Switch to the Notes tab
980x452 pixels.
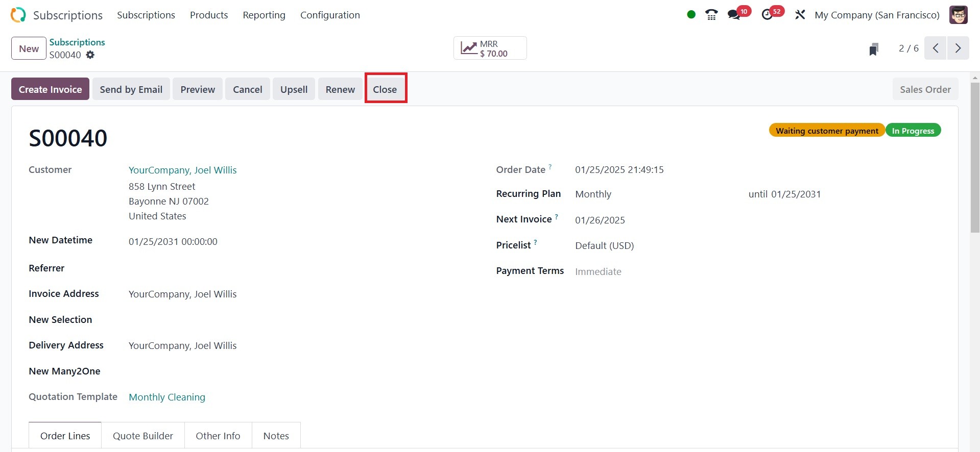click(276, 436)
